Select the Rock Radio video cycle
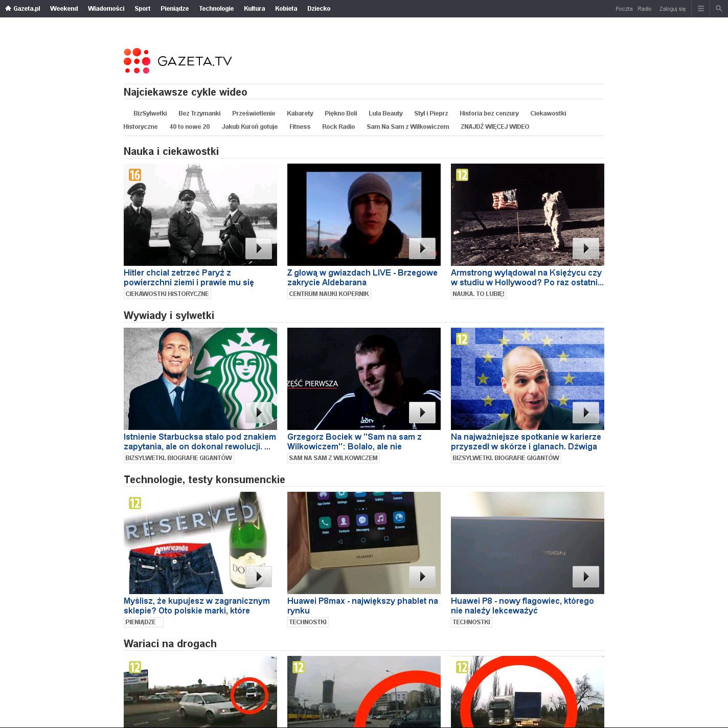The height and width of the screenshot is (728, 728). (x=338, y=127)
